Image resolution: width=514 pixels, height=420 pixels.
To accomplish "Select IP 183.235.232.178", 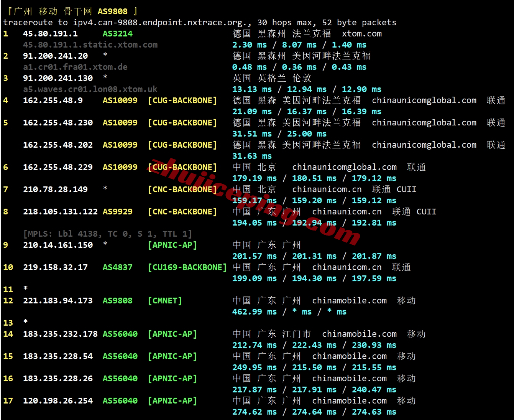I will tap(61, 334).
